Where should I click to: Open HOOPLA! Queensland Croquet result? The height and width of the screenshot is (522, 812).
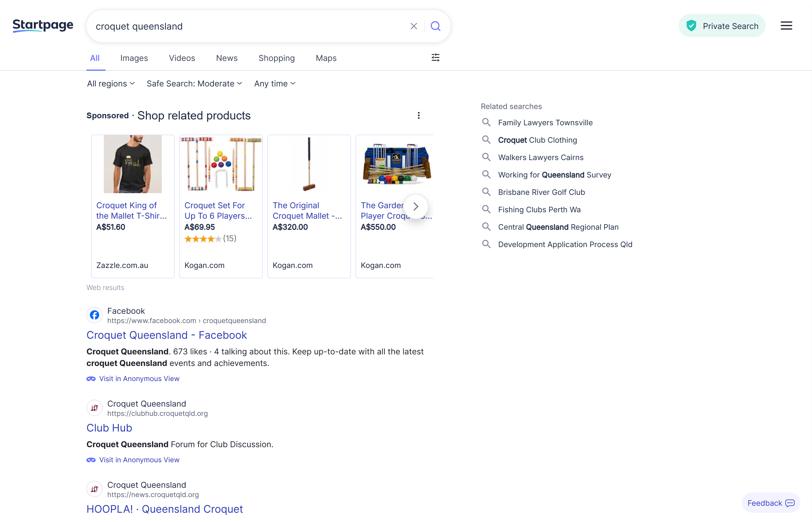point(165,509)
